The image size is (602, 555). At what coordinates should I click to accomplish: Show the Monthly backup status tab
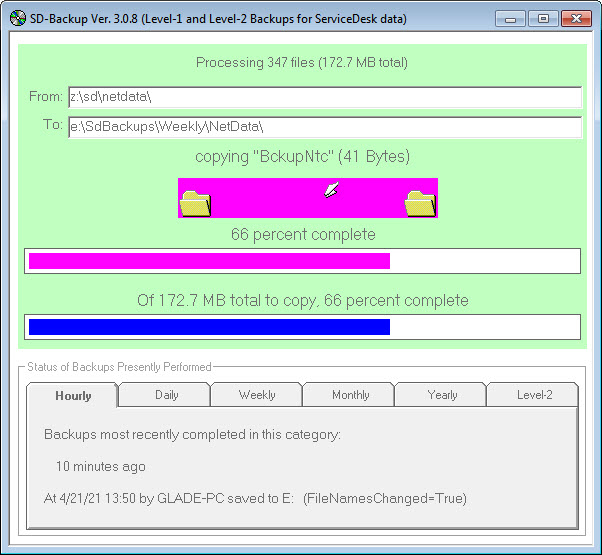(350, 395)
